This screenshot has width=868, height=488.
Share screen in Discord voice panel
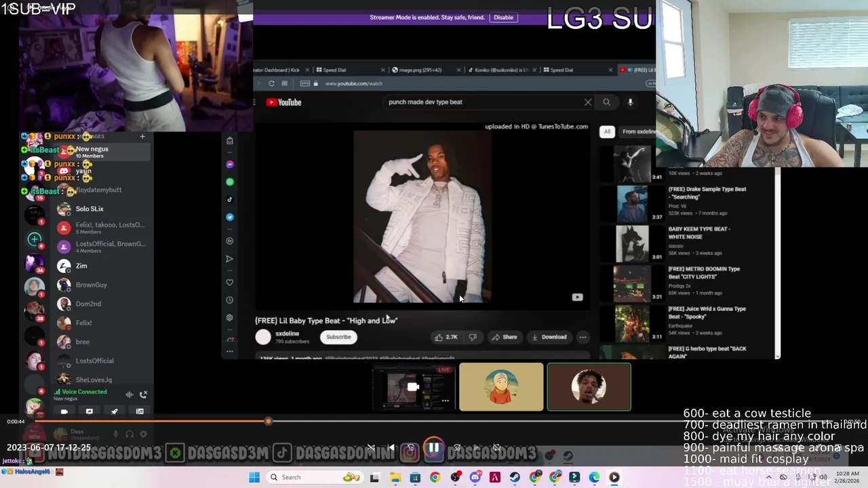tap(90, 411)
